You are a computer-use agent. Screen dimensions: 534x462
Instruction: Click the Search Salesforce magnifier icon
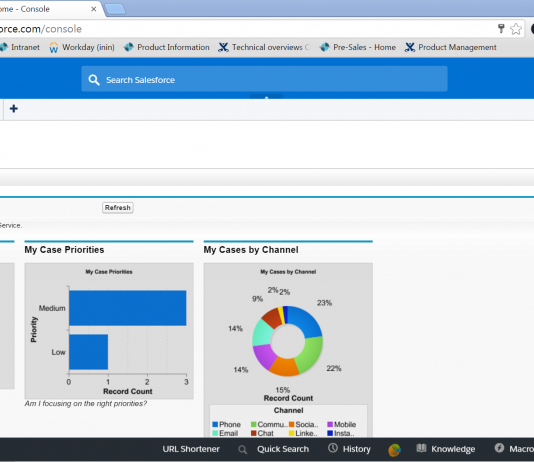94,80
